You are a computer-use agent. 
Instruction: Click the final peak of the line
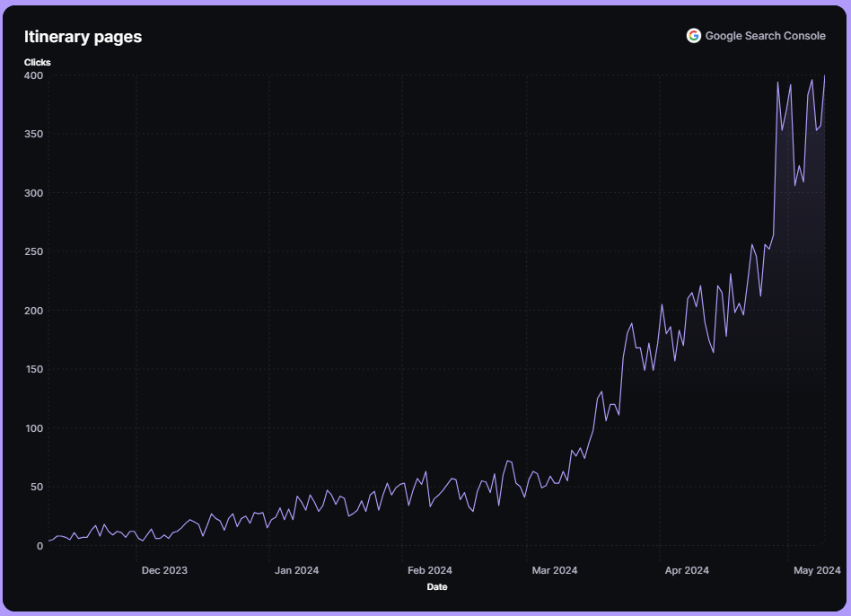click(x=824, y=76)
